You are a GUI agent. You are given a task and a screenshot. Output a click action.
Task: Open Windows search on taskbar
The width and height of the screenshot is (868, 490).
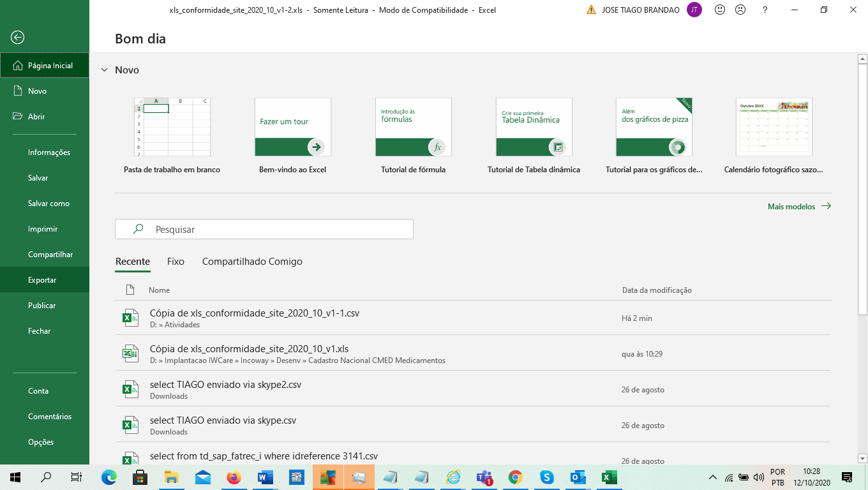pyautogui.click(x=46, y=477)
